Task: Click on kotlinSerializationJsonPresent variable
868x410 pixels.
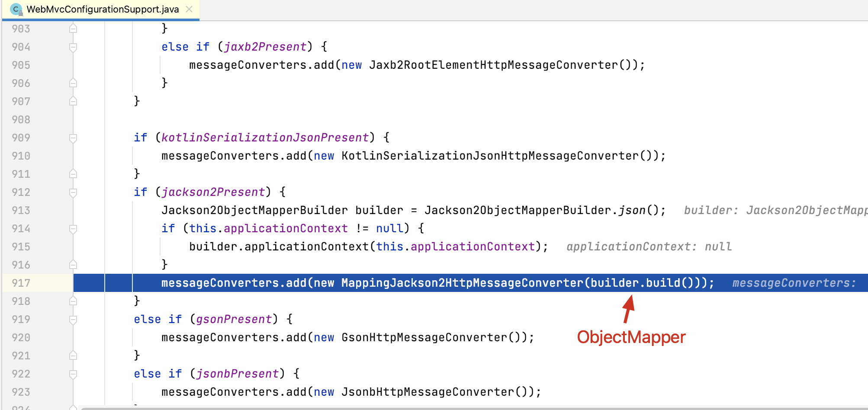Action: 265,138
